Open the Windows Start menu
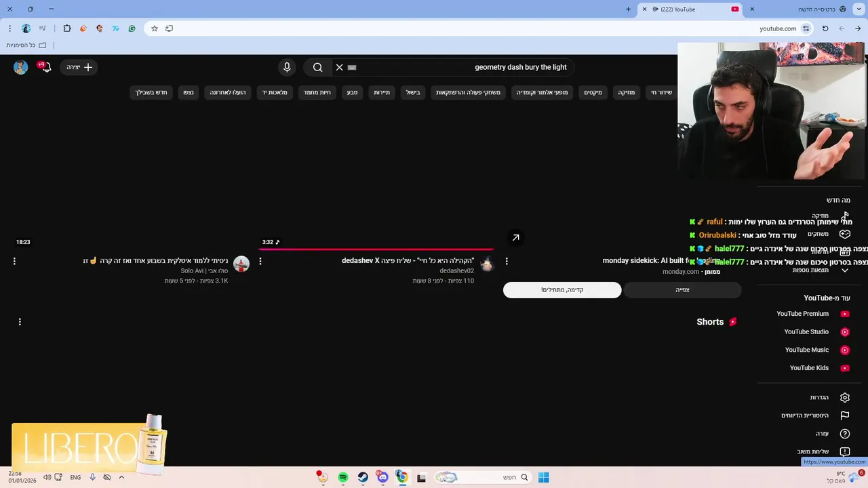 coord(543,478)
